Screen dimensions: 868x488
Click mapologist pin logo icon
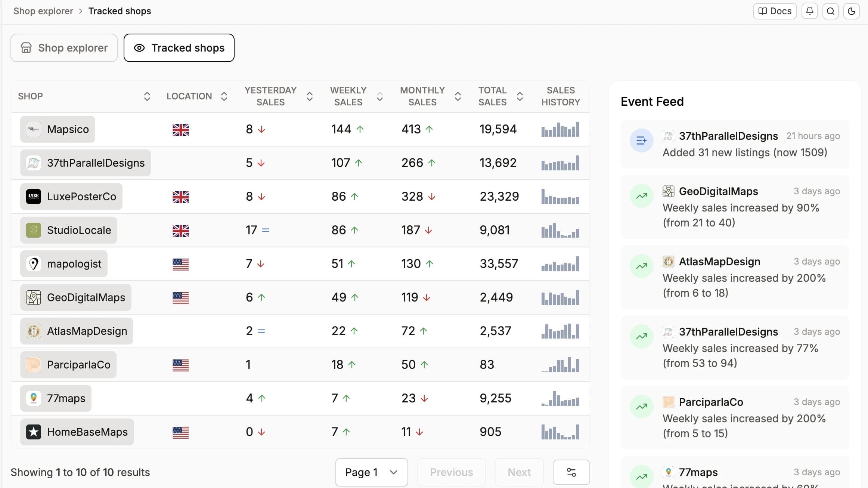point(34,264)
